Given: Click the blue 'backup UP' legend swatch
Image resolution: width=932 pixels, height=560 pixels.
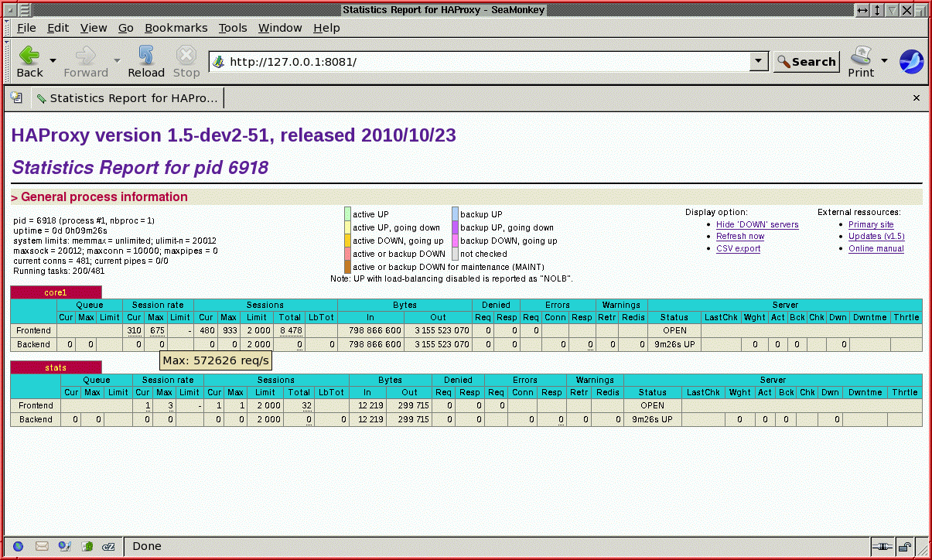Looking at the screenshot, I should (456, 214).
